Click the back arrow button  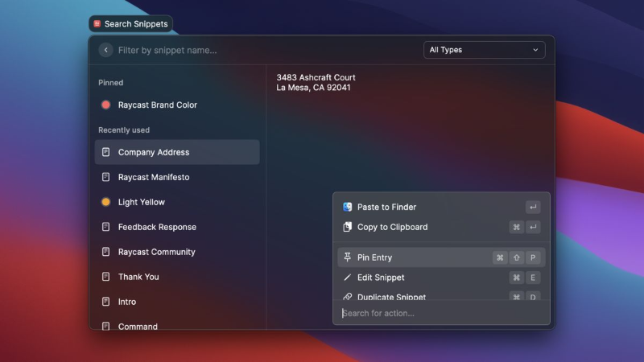pos(105,50)
